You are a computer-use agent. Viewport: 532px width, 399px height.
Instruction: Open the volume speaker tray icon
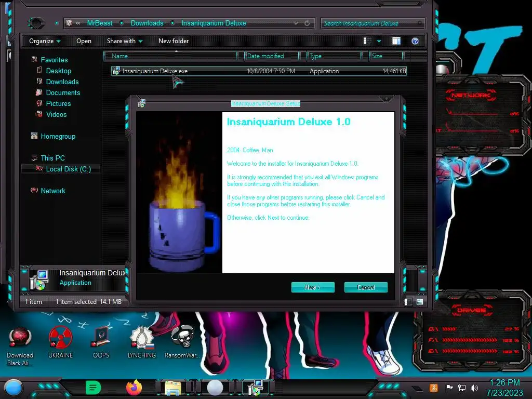click(x=474, y=388)
